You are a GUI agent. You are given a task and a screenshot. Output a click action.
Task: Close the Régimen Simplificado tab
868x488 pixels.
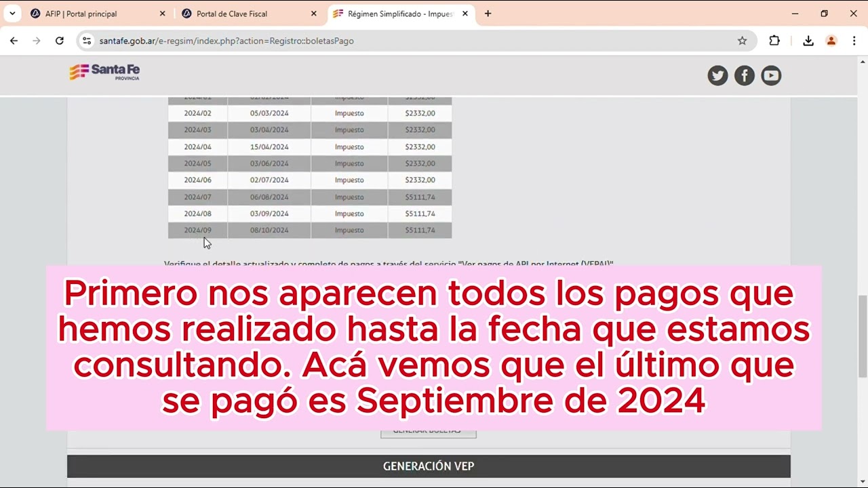point(465,14)
